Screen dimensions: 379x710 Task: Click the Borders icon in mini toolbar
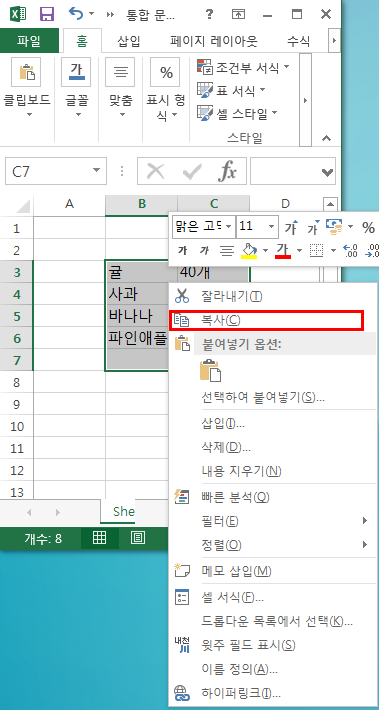click(x=316, y=250)
